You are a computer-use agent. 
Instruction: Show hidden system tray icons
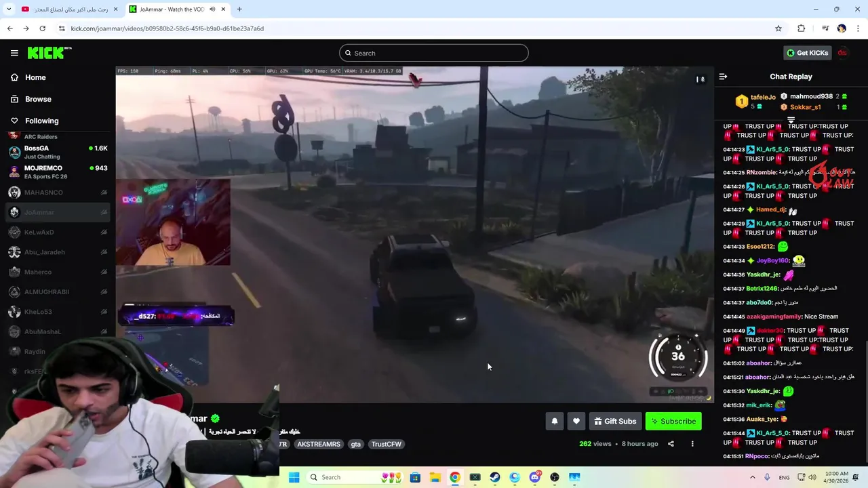point(752,477)
